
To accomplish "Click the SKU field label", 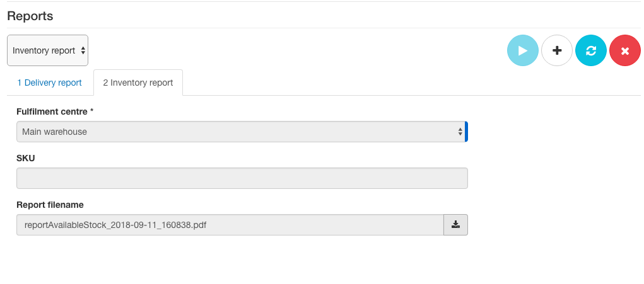I will [x=25, y=158].
